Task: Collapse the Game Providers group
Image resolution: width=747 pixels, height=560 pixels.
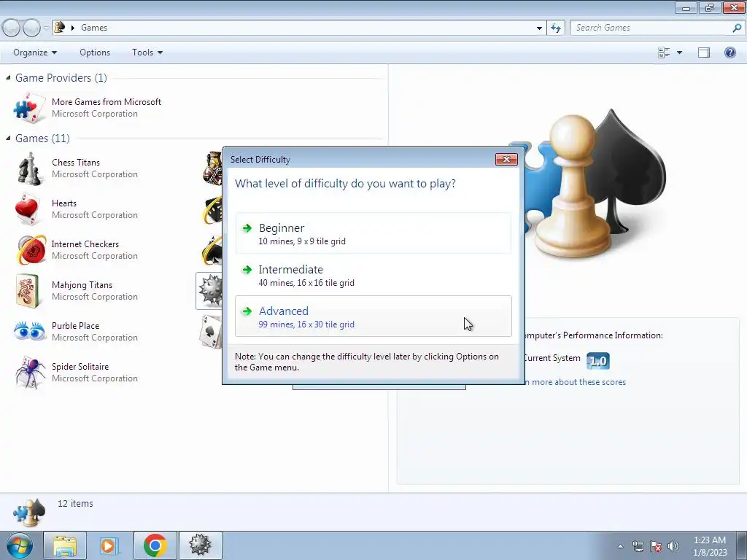Action: click(8, 77)
